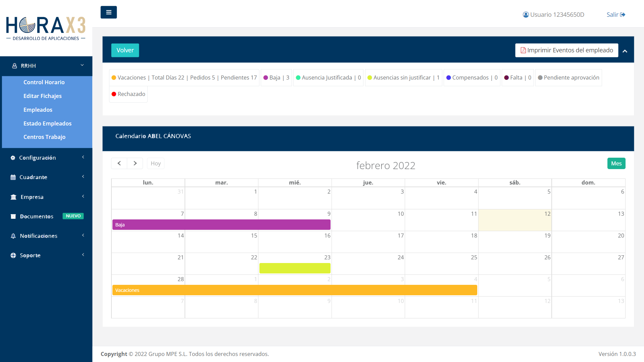Click the Salir logout icon

pyautogui.click(x=623, y=15)
